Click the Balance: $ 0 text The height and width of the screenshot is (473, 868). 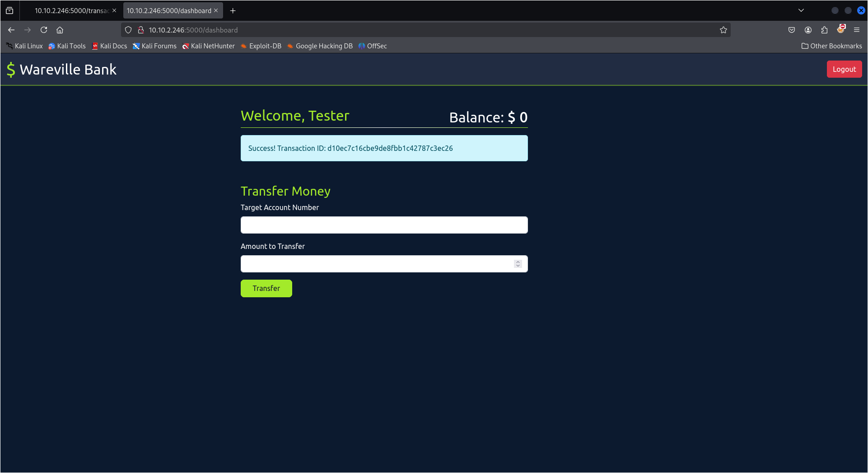(x=488, y=117)
